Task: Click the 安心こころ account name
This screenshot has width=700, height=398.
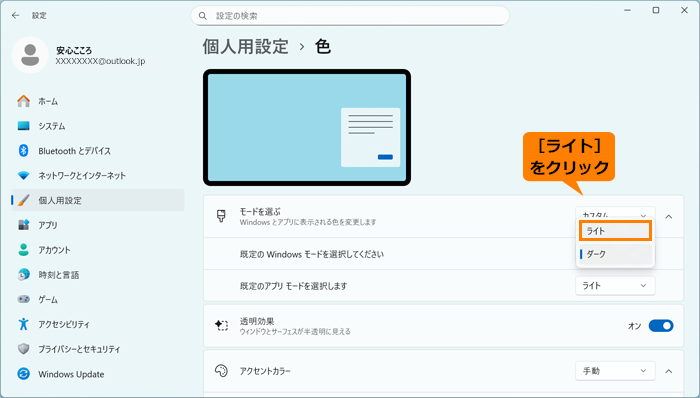Action: tap(74, 50)
